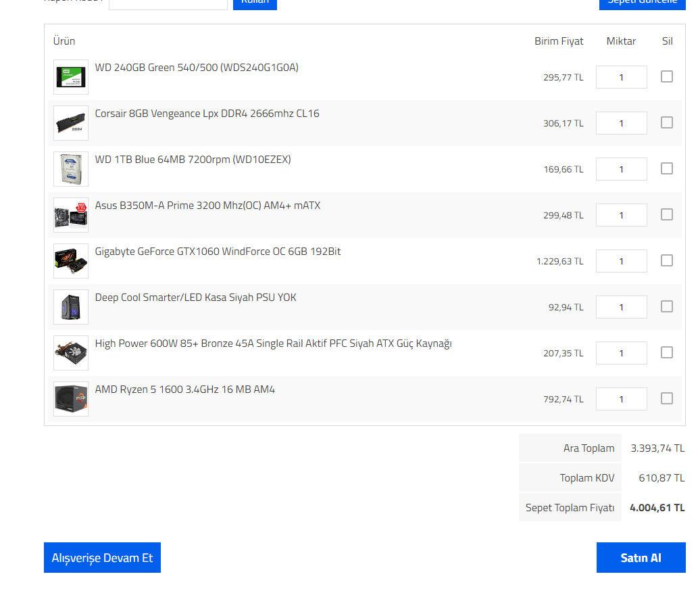Check the delete box for Gigabyte GTX1060
The image size is (700, 589).
coord(666,260)
